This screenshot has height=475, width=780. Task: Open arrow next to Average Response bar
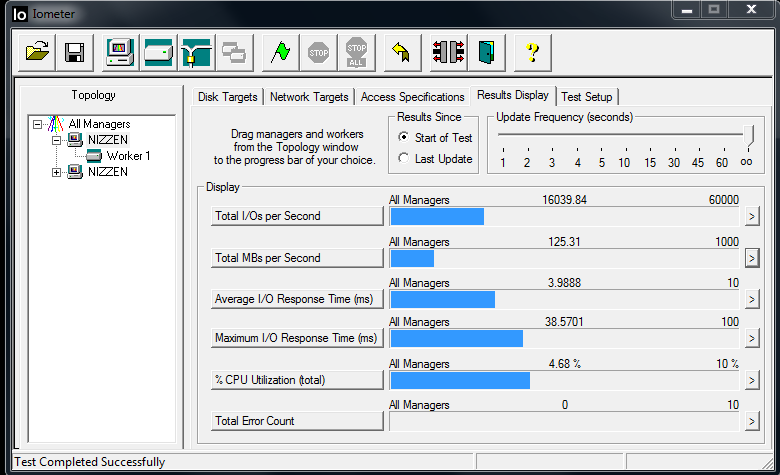coord(752,299)
